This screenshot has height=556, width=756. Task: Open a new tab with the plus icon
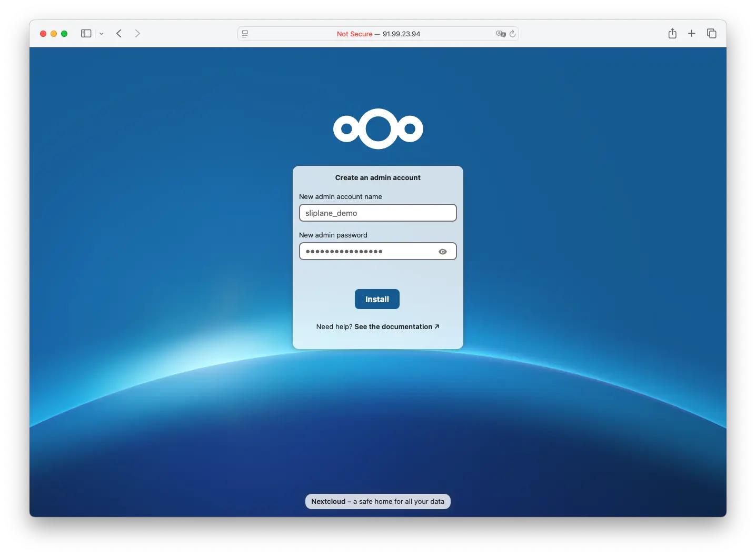point(692,33)
